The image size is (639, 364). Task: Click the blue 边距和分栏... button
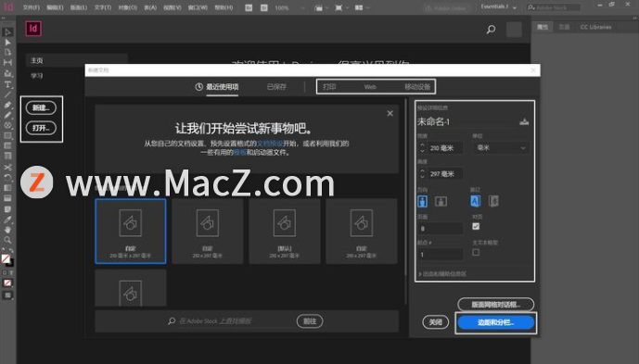[495, 322]
